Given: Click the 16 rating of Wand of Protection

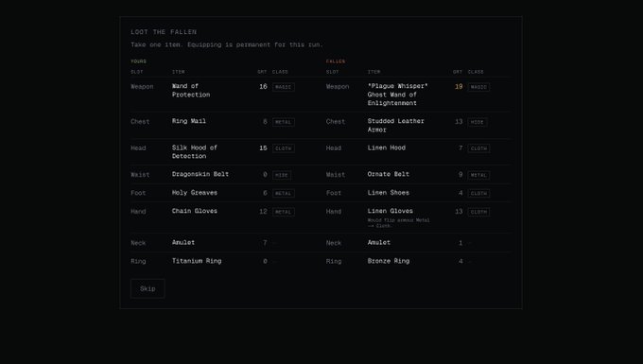Looking at the screenshot, I should tap(263, 86).
